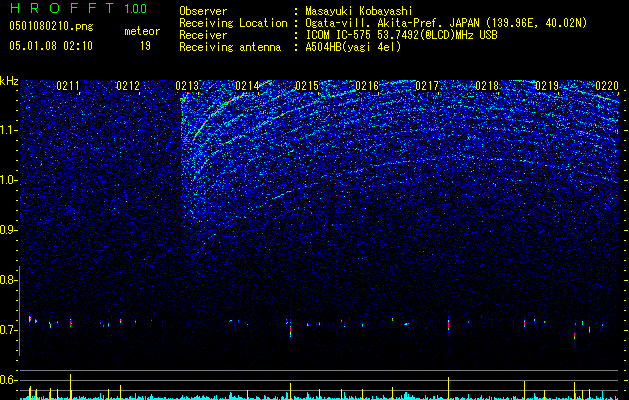Click the kHz axis unit label
This screenshot has height=400, width=629.
pos(9,81)
